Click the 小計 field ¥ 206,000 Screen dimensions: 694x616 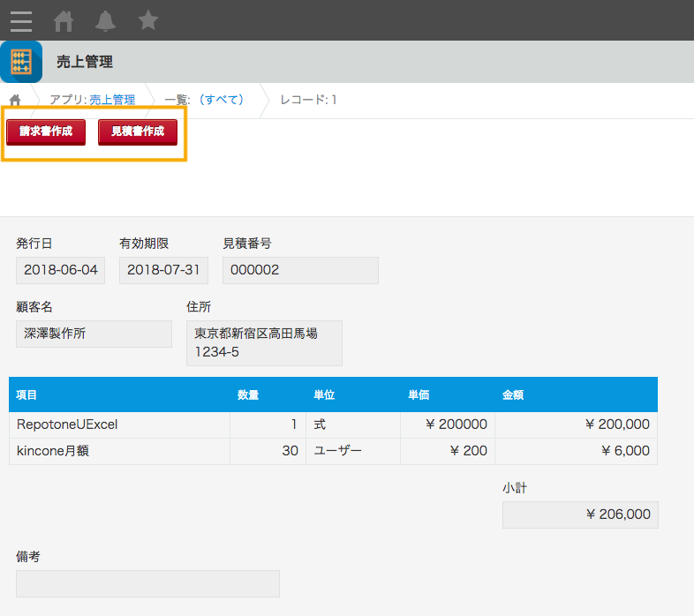pyautogui.click(x=580, y=515)
